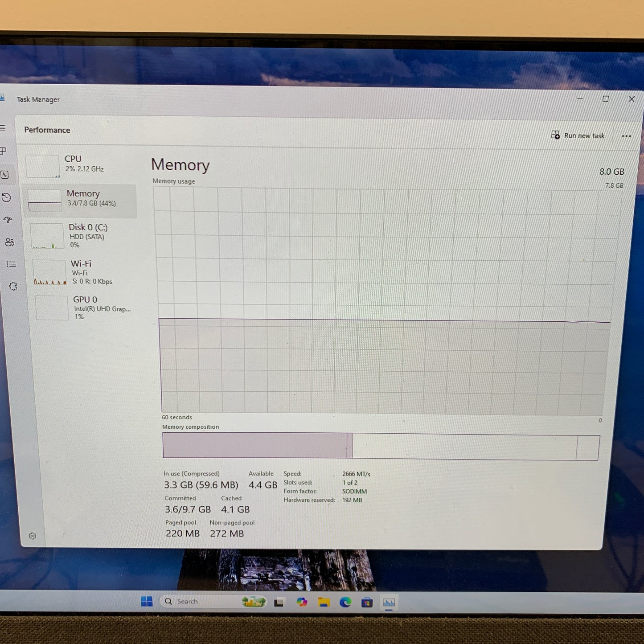The image size is (644, 644).
Task: Open the Users view
Action: (x=9, y=242)
